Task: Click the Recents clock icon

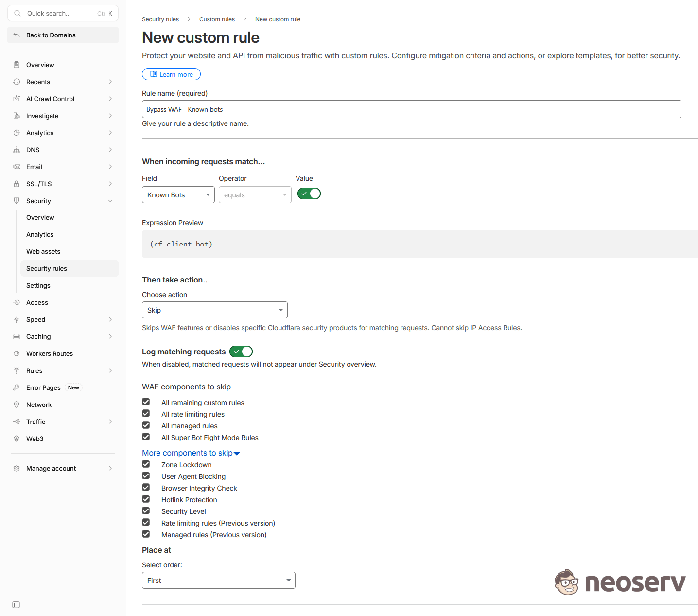Action: tap(17, 82)
